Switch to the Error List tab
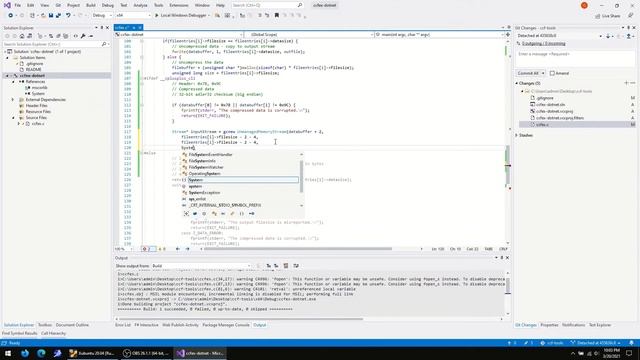This screenshot has width=640, height=360. (x=123, y=325)
